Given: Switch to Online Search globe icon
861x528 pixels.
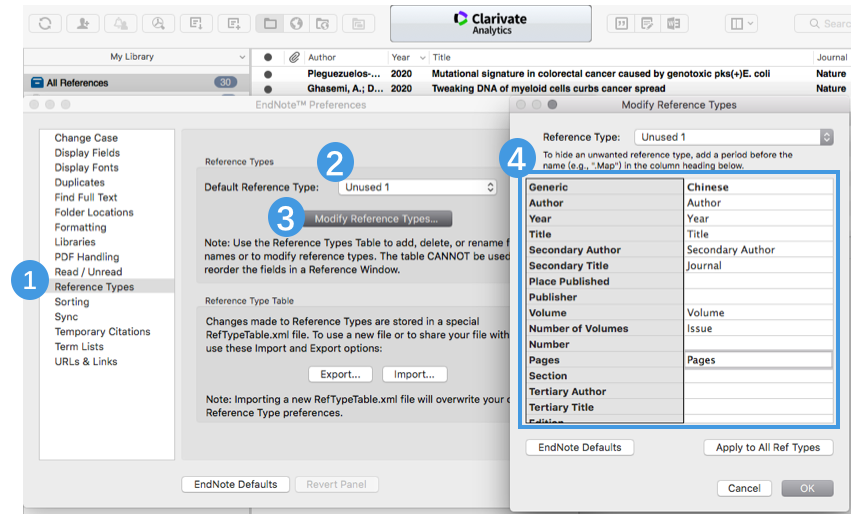Looking at the screenshot, I should tap(296, 23).
